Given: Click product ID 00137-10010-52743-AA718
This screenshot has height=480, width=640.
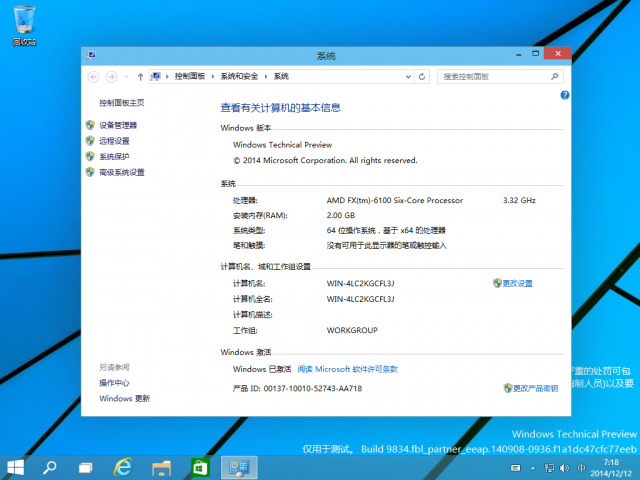Looking at the screenshot, I should point(313,389).
